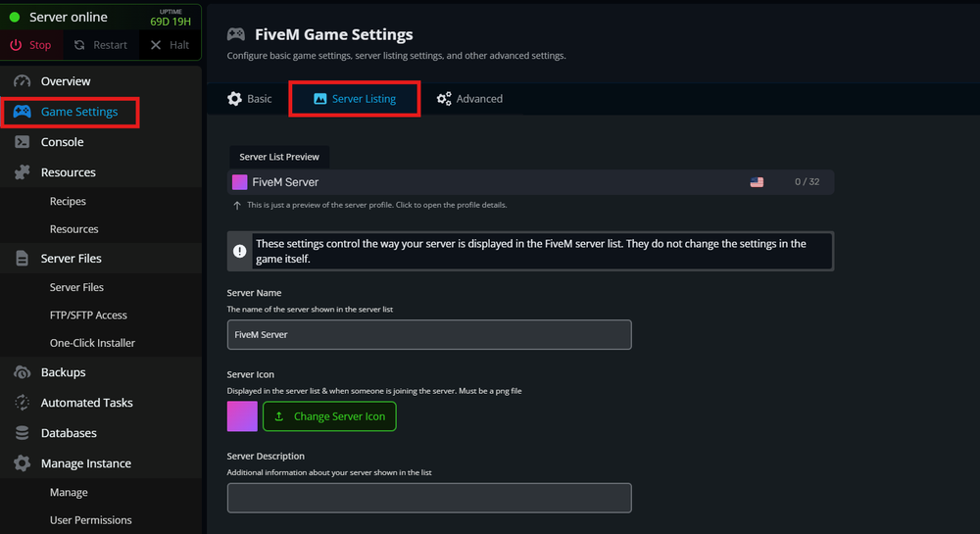Click the Change Server Icon button

coord(329,416)
